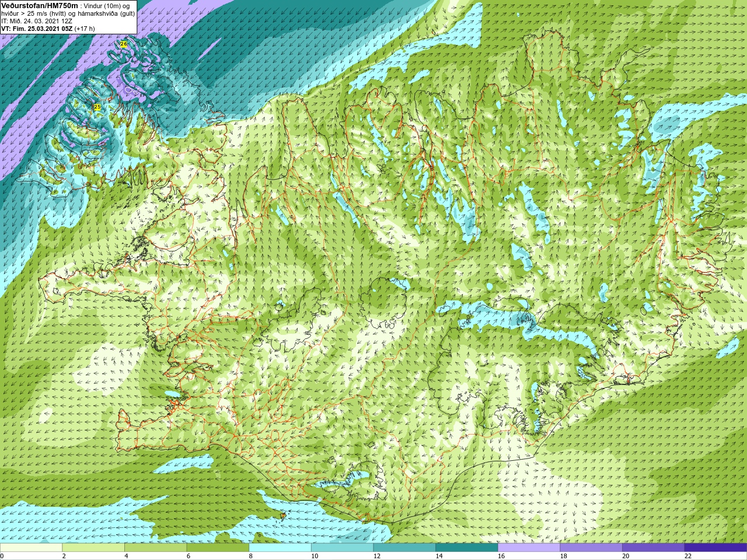Pick the dark green 6–8 scale swatch
Viewport: 747px width, 560px height.
click(218, 548)
